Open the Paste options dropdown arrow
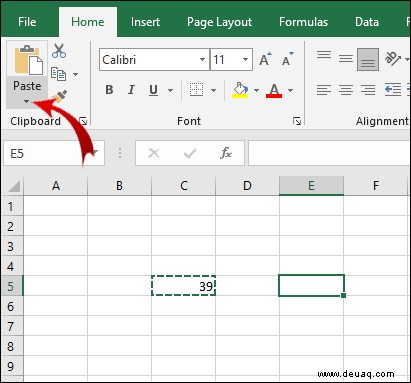Viewport: 411px width, 383px height. pos(27,101)
